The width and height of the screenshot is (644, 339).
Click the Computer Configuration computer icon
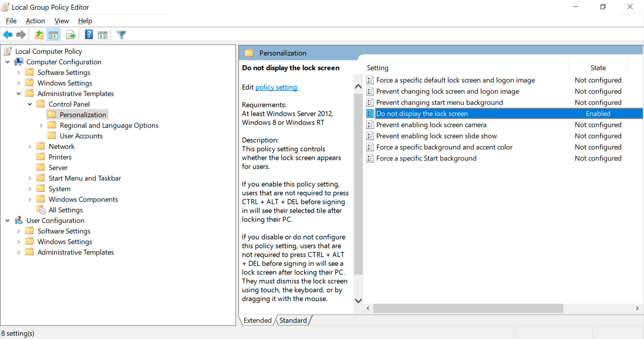click(19, 62)
